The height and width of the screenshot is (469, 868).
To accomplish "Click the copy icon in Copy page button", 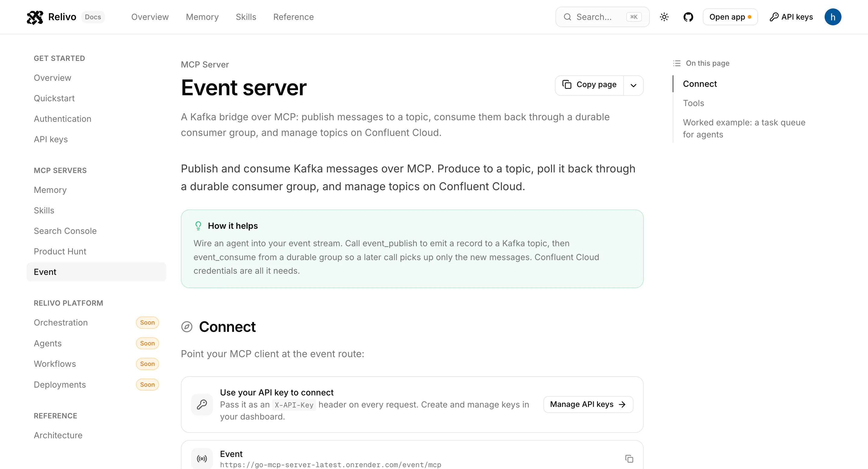I will click(x=567, y=85).
